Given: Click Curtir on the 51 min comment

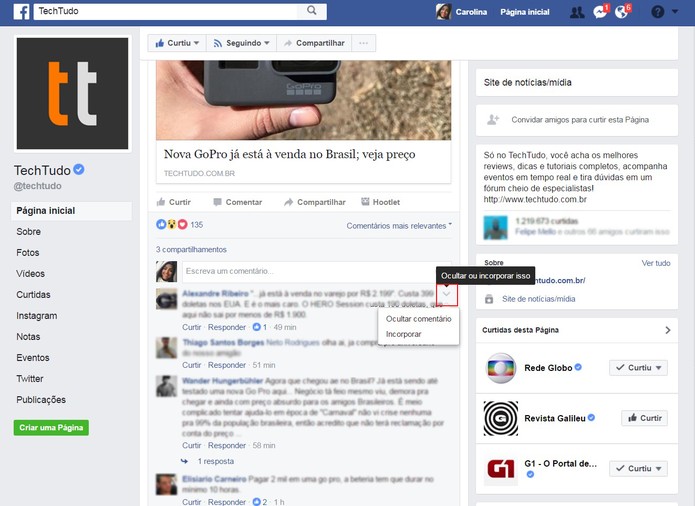Looking at the screenshot, I should tap(191, 365).
